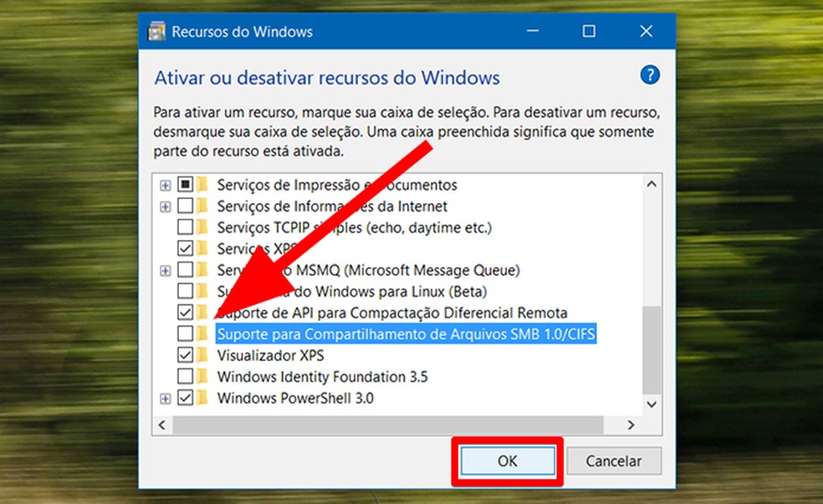
Task: Confirm changes with the OK button
Action: coord(508,461)
